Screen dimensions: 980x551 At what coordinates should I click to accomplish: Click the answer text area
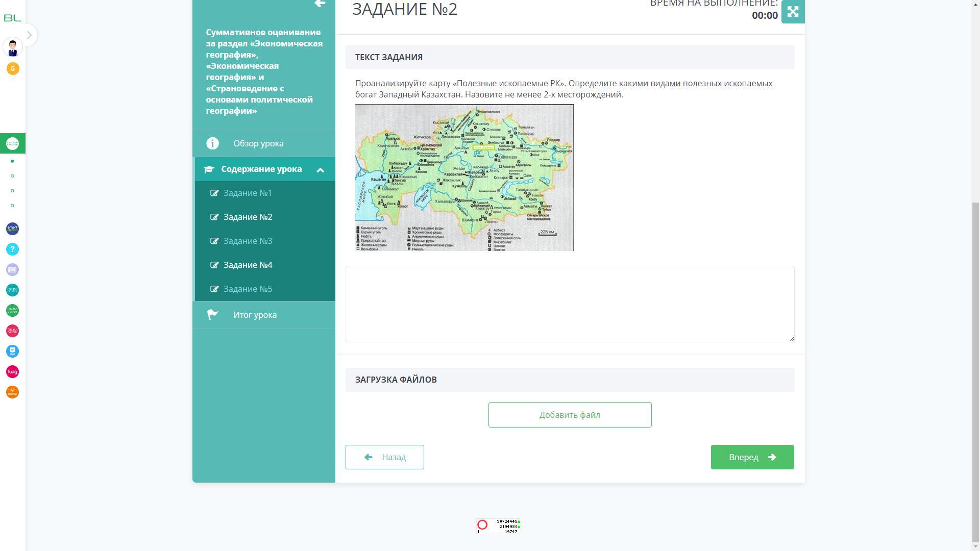pos(570,304)
